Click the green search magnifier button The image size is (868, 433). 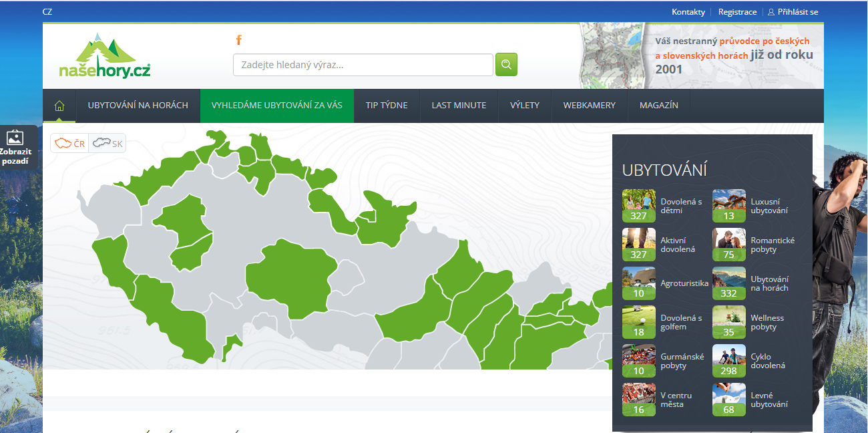pyautogui.click(x=506, y=65)
